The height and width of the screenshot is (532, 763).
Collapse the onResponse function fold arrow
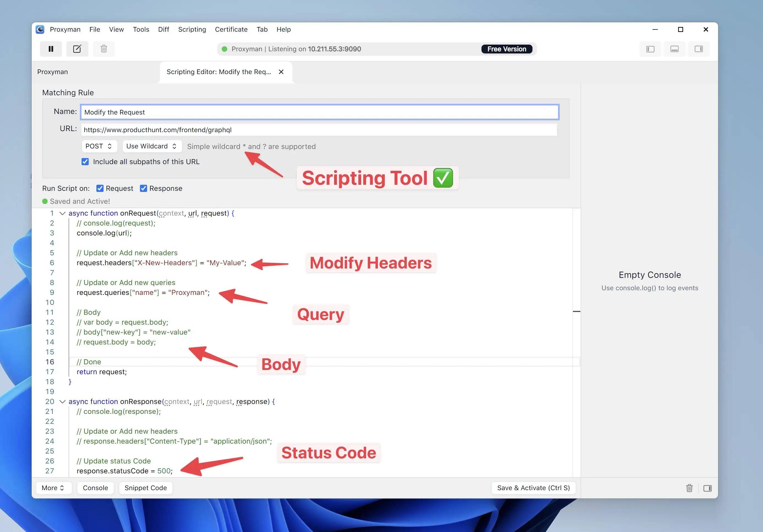tap(62, 401)
